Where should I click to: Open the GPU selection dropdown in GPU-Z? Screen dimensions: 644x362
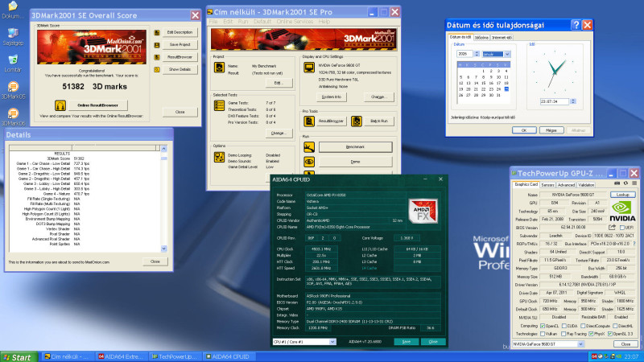[x=580, y=344]
